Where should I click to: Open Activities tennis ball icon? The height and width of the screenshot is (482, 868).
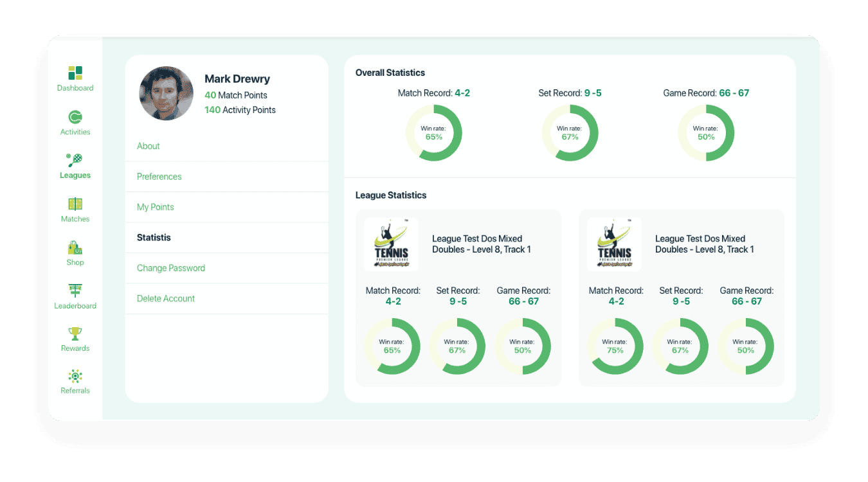(75, 117)
